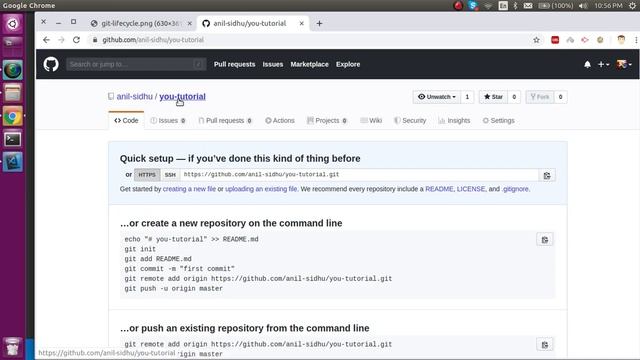Click the Fork button
Image resolution: width=640 pixels, height=360 pixels.
pos(540,97)
